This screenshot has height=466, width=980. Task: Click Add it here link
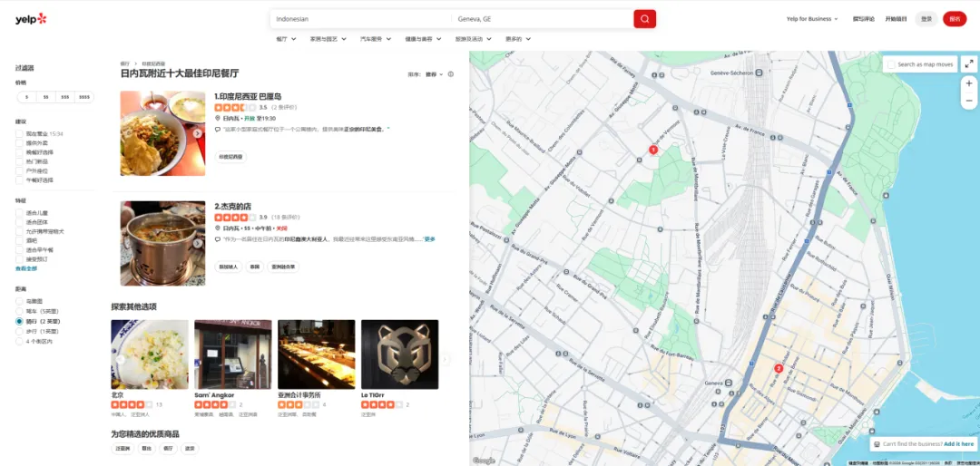click(x=959, y=444)
